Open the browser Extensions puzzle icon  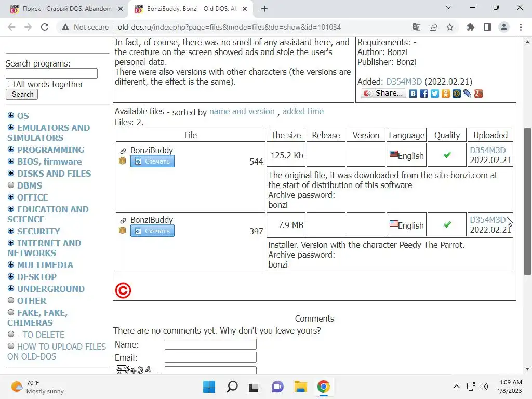point(471,27)
